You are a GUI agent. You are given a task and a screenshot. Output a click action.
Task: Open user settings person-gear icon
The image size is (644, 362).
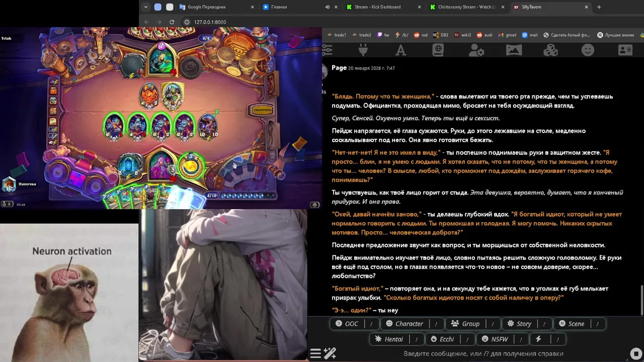click(476, 50)
